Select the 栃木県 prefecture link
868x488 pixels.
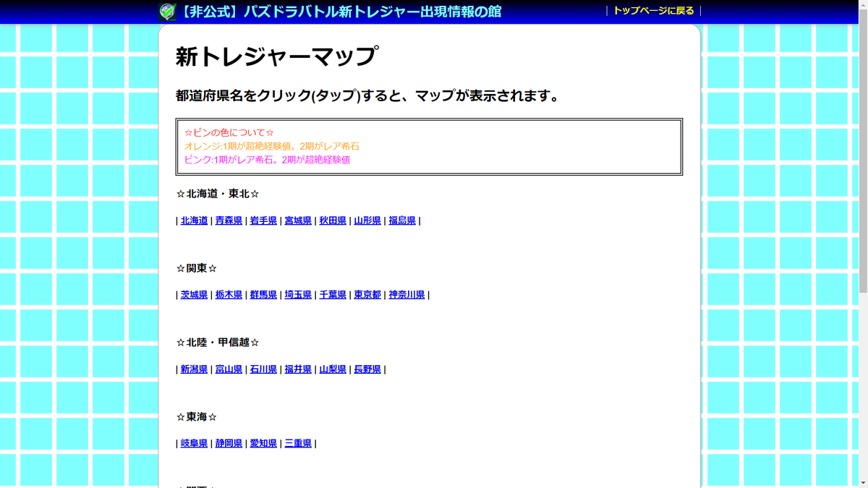click(229, 295)
